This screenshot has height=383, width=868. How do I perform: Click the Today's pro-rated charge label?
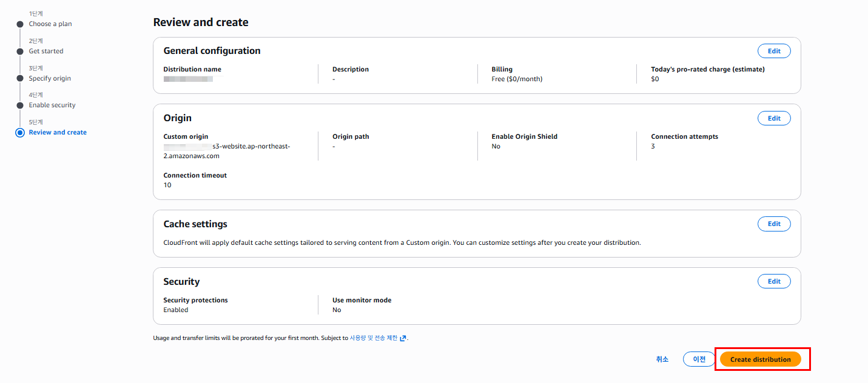point(708,70)
